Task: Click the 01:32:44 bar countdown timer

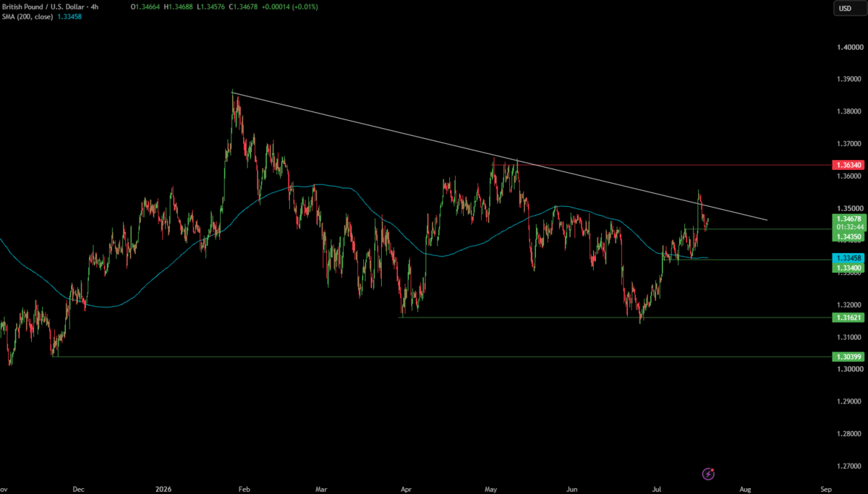Action: pos(848,227)
